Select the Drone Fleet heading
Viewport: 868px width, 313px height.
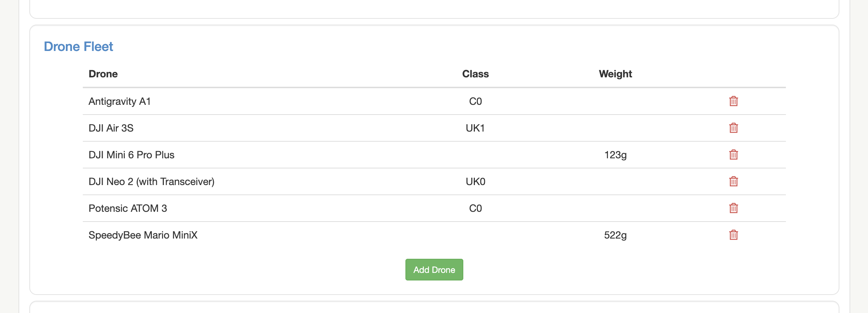click(x=78, y=47)
